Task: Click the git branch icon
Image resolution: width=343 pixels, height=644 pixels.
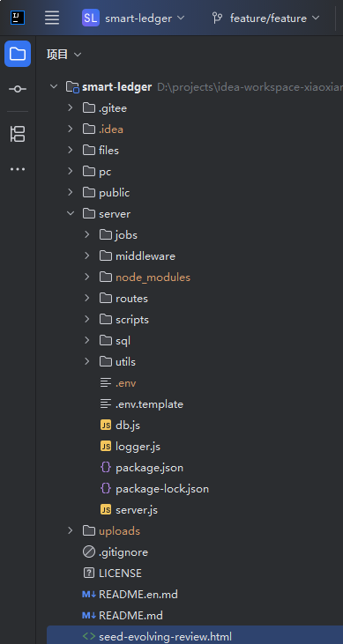Action: click(x=217, y=19)
